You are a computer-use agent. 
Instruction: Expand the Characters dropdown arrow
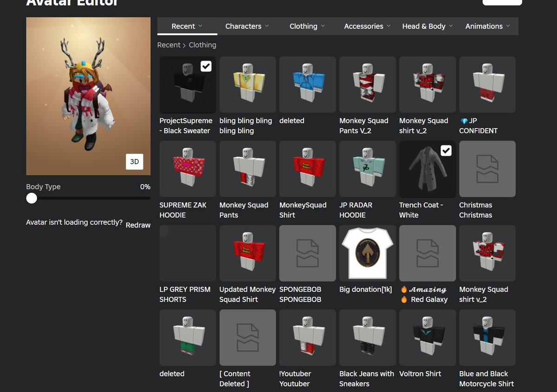tap(267, 26)
